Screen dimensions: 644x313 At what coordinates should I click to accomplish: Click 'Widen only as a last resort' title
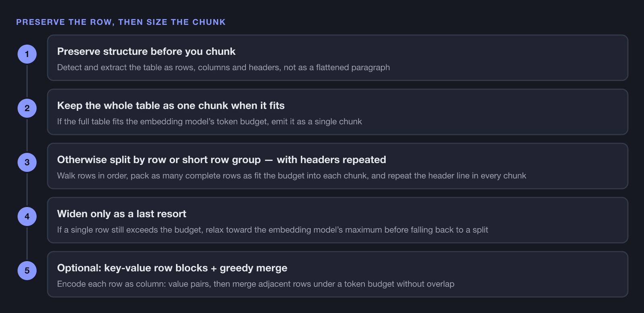pyautogui.click(x=122, y=214)
